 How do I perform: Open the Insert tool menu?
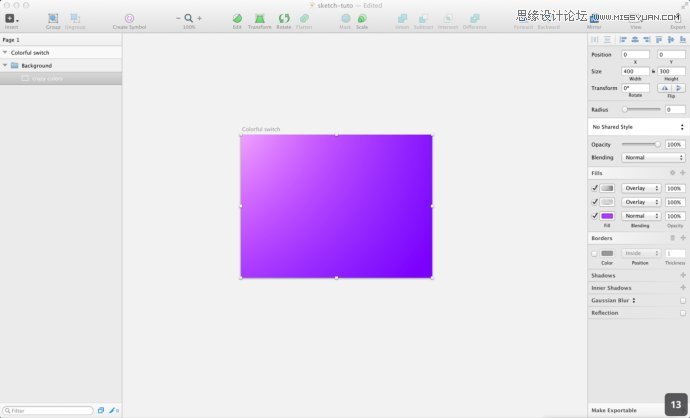coord(11,18)
